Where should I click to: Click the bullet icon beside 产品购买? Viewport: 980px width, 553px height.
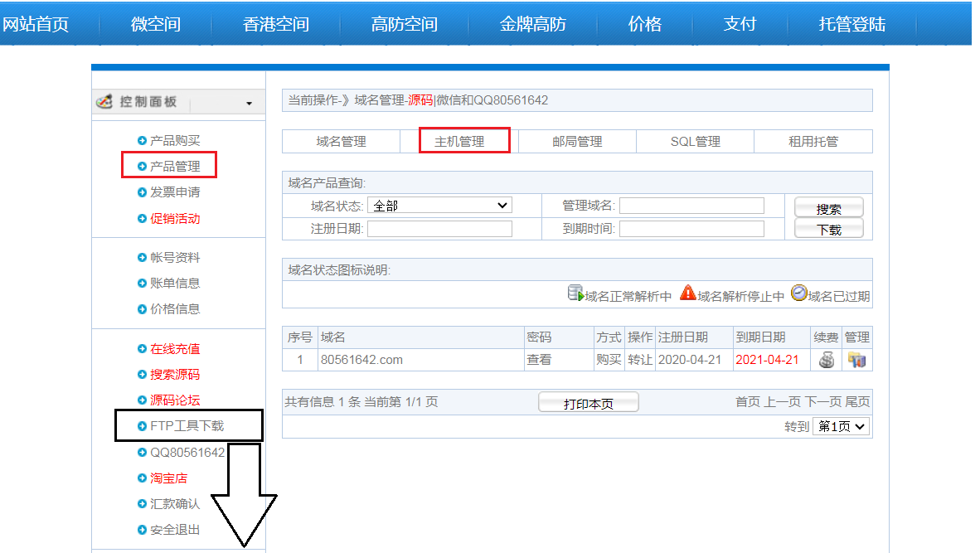pyautogui.click(x=142, y=141)
